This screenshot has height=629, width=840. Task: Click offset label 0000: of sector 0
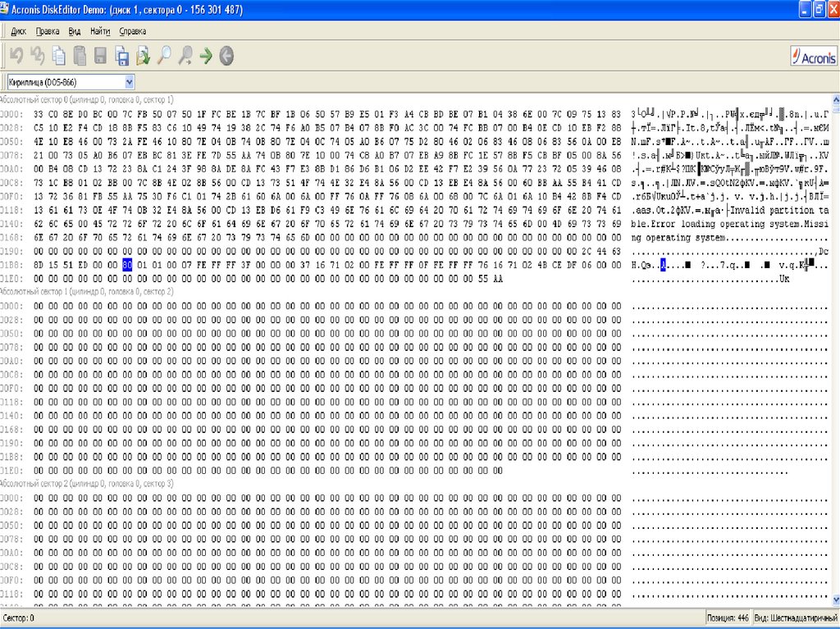(x=11, y=114)
